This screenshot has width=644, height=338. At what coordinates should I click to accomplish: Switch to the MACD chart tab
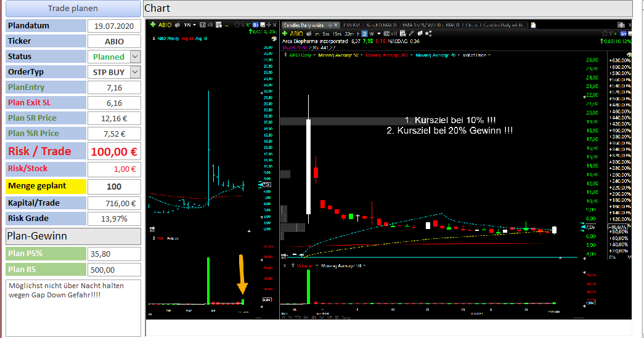(452, 25)
